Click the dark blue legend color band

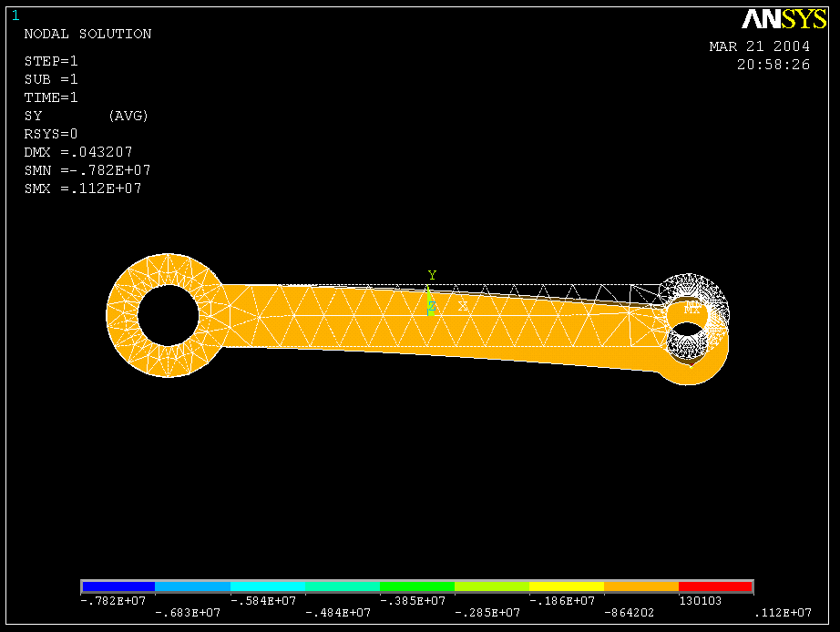click(x=118, y=586)
